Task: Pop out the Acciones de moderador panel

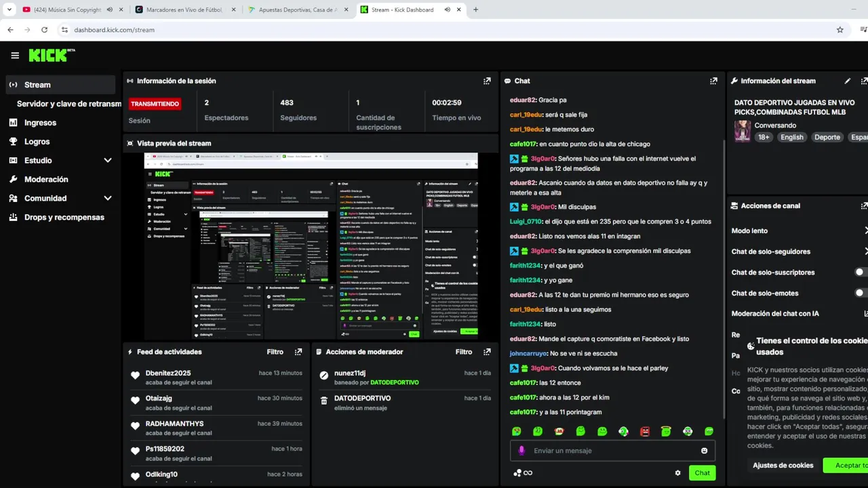Action: pos(487,352)
